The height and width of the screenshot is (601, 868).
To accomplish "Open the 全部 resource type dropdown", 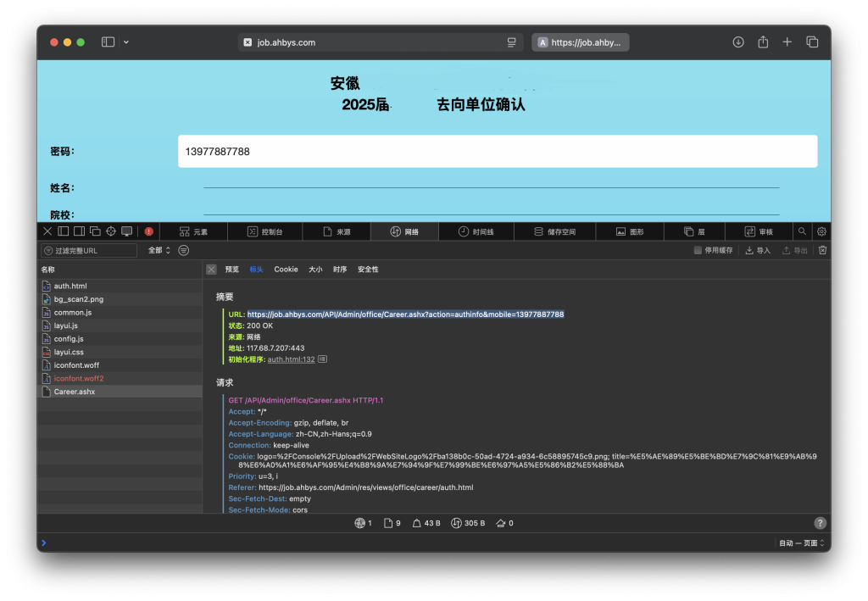I will 159,250.
